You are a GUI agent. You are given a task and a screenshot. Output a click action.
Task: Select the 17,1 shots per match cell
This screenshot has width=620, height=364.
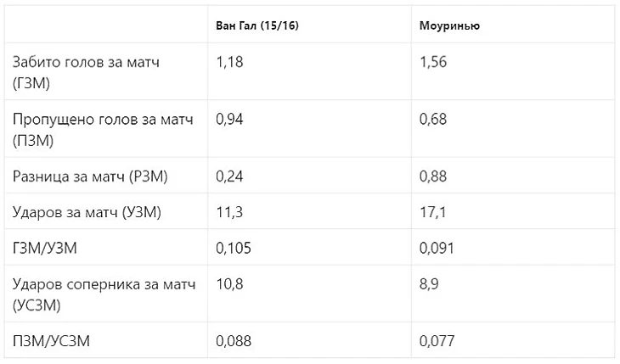(431, 211)
